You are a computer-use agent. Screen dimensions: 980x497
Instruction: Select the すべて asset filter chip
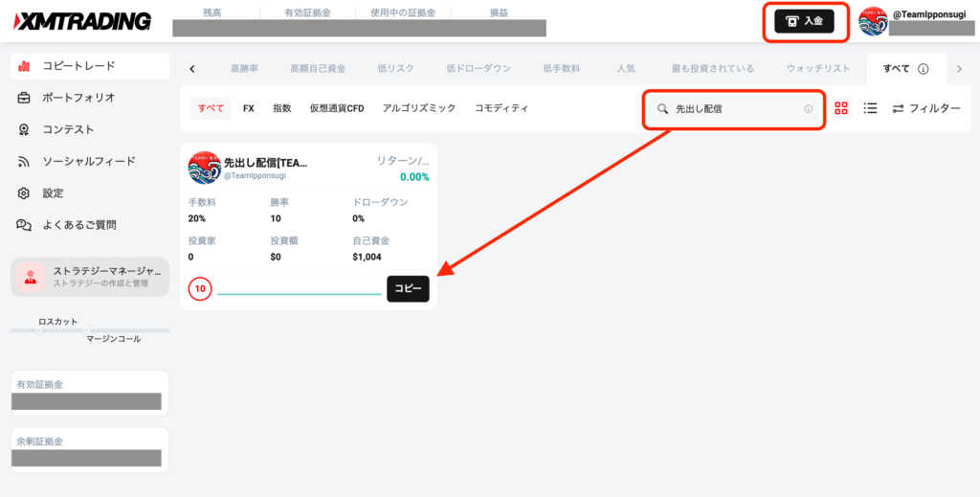(x=211, y=108)
